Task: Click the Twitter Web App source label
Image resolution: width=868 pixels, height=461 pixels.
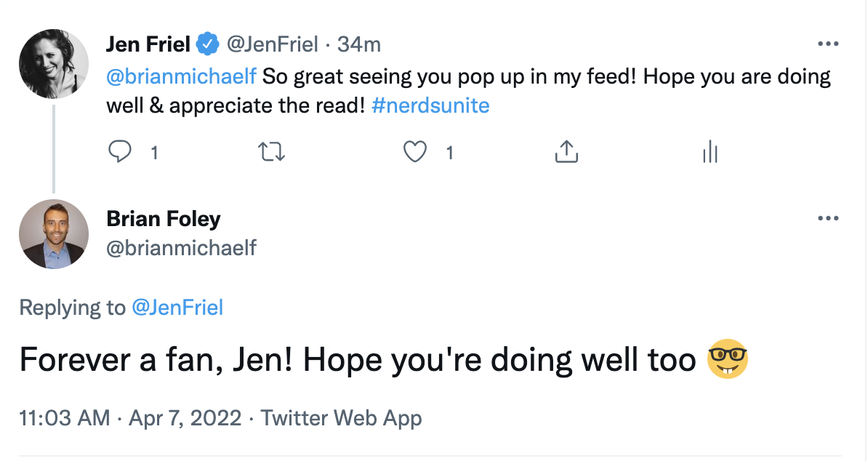Action: (341, 418)
